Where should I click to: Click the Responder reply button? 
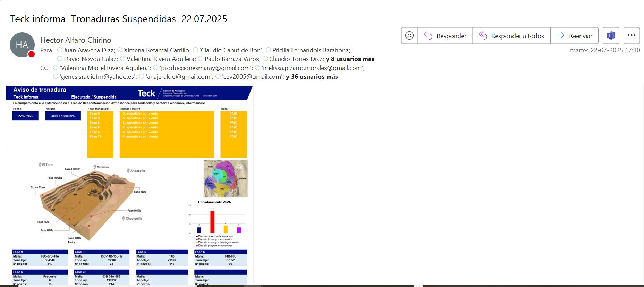(x=445, y=35)
